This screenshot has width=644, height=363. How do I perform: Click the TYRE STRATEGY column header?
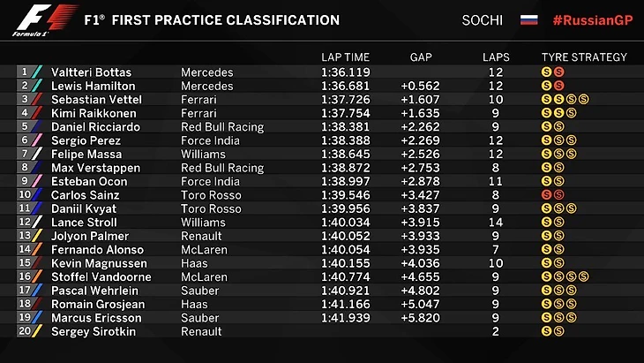[x=584, y=57]
